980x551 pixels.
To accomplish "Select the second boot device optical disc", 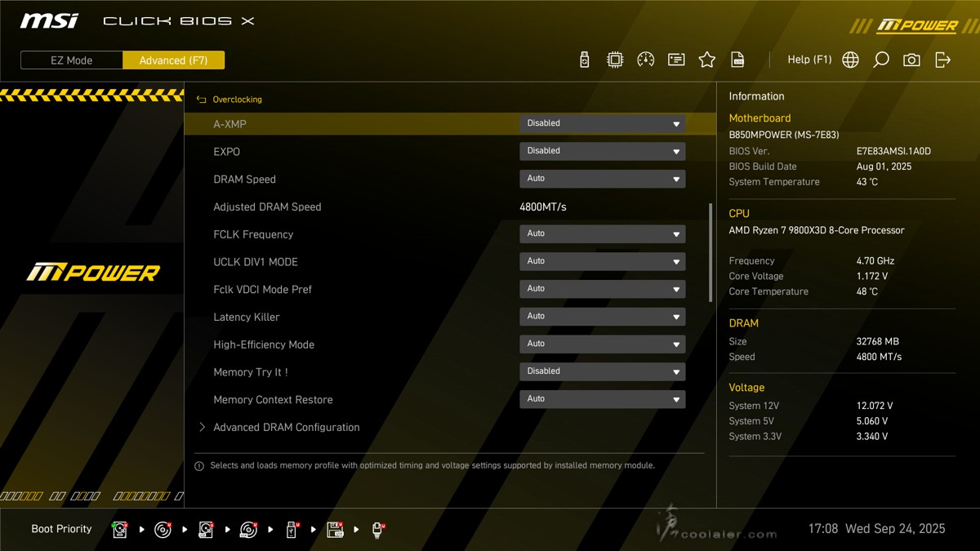I will point(163,530).
